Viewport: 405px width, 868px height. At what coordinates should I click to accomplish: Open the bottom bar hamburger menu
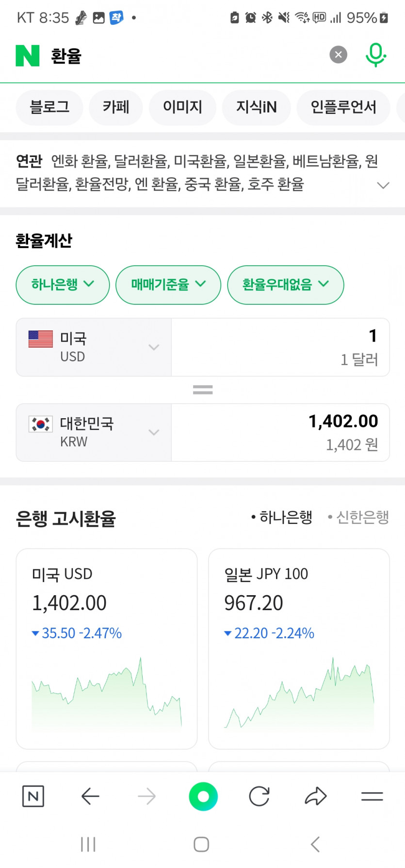point(372,796)
